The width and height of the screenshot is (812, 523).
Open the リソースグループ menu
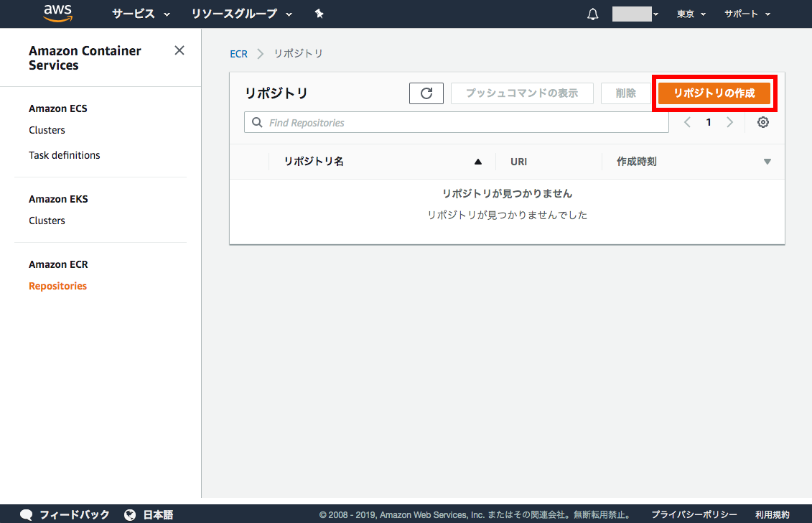point(242,14)
